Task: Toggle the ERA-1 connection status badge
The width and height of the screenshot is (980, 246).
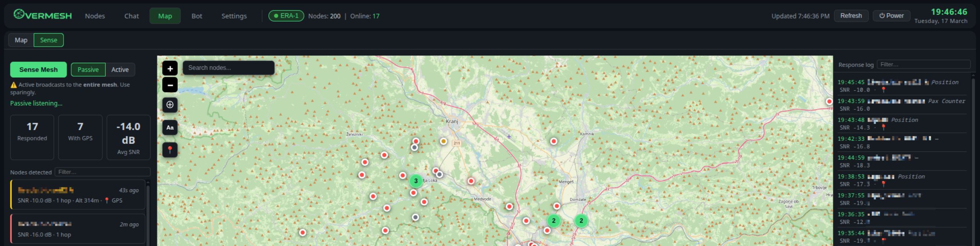Action: [x=286, y=16]
